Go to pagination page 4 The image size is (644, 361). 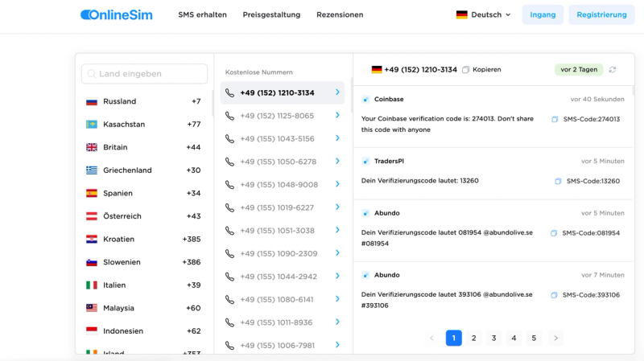click(x=514, y=338)
